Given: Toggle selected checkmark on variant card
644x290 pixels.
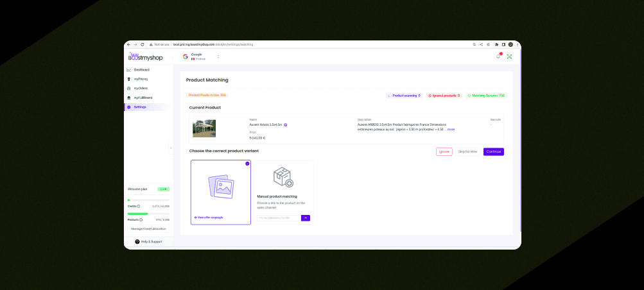Looking at the screenshot, I should tap(247, 163).
